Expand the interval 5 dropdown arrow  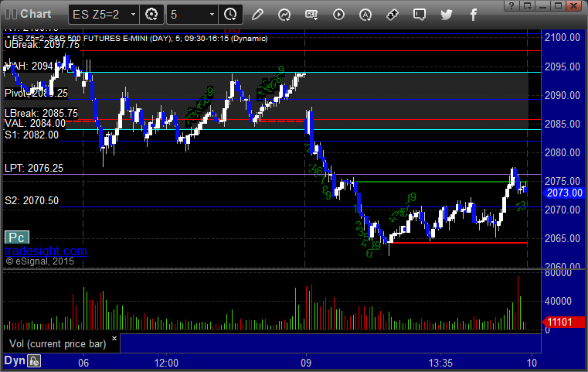(212, 15)
